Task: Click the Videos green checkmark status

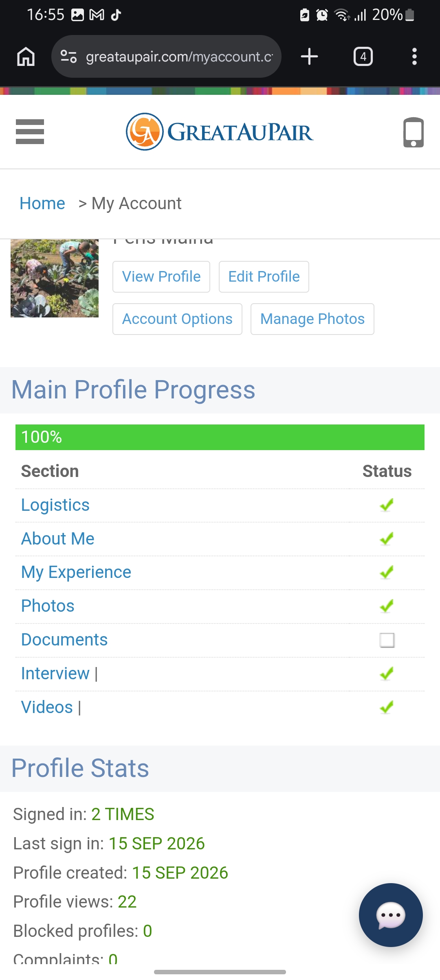Action: coord(386,707)
